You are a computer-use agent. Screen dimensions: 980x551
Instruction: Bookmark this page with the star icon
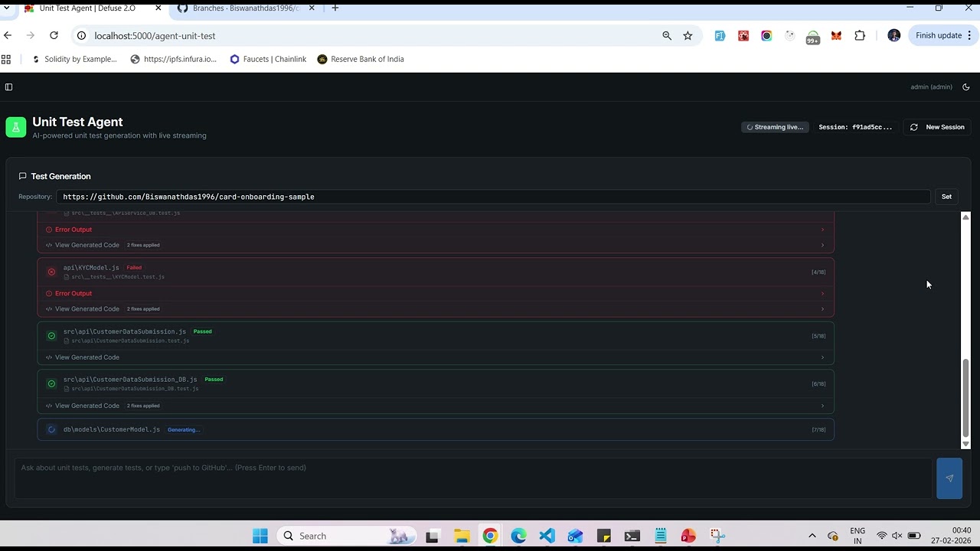(688, 35)
